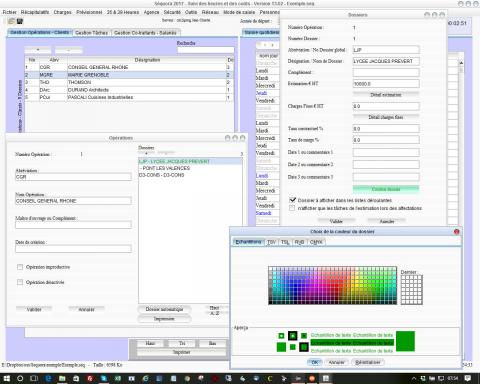Switch to Gestion Co-traitants - Salariés tab
The image size is (480, 384).
(x=145, y=33)
